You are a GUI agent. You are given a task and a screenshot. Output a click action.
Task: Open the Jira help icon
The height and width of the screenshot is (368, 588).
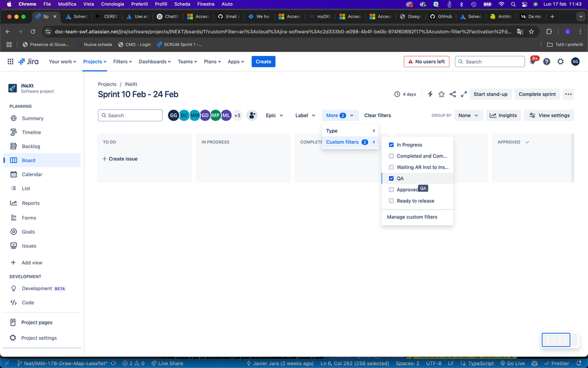pyautogui.click(x=547, y=62)
